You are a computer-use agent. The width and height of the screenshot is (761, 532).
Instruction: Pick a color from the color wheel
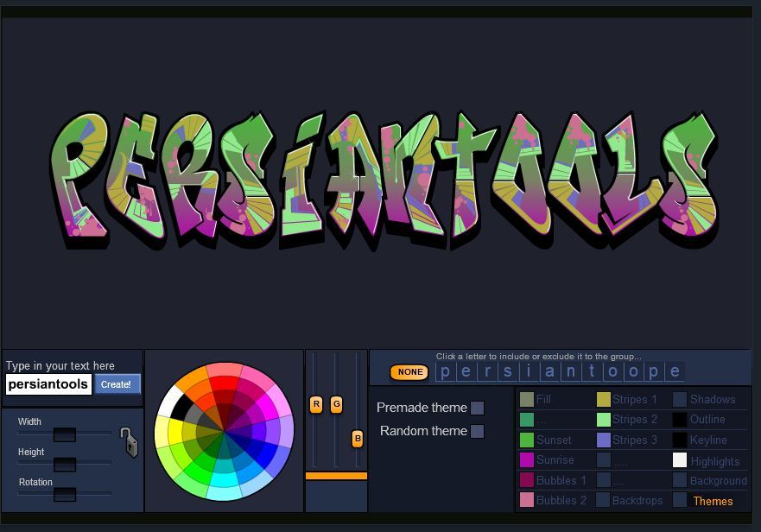point(225,432)
